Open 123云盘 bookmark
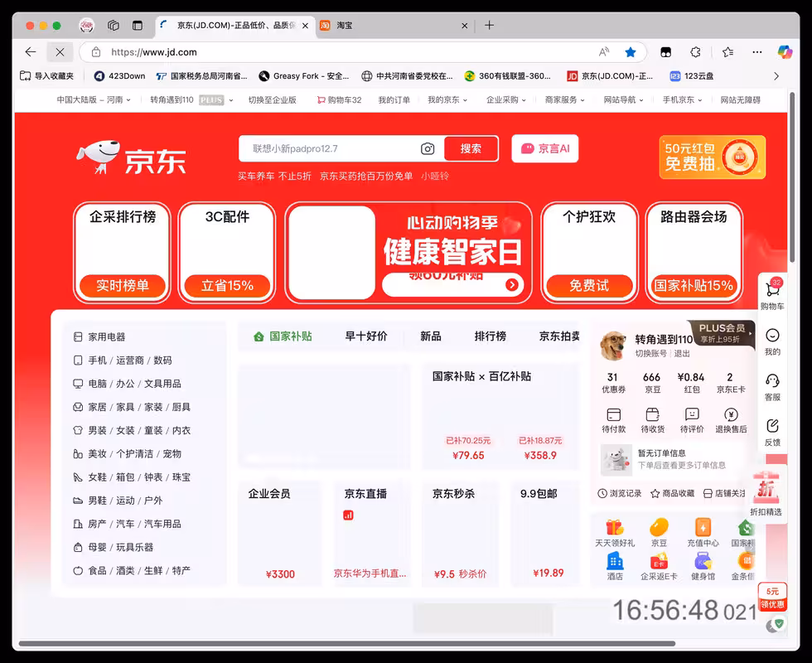812x663 pixels. pyautogui.click(x=692, y=76)
